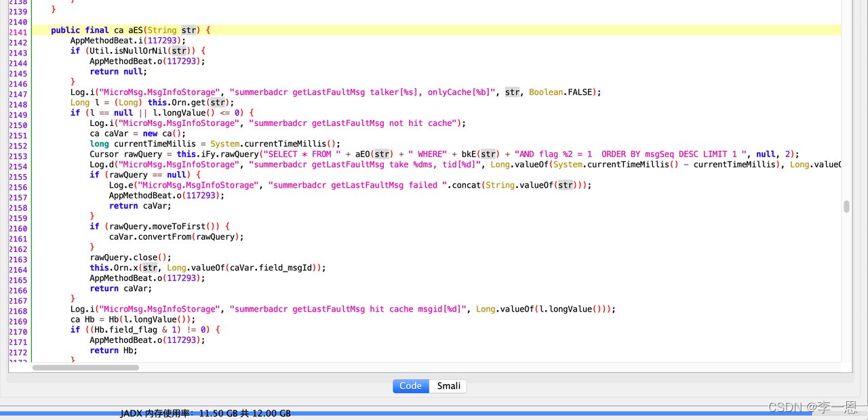Click line number 2153 in the gutter
Viewport: 868px width, 420px height.
(x=18, y=156)
